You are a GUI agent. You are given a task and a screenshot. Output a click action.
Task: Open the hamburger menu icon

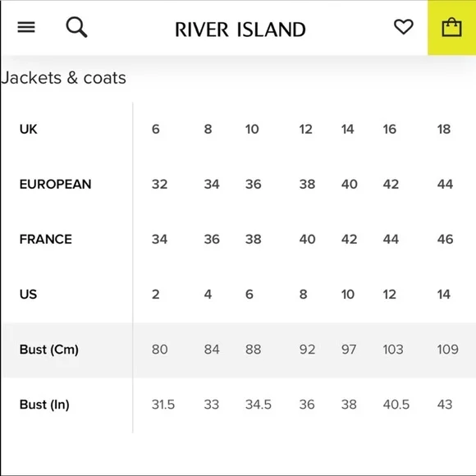point(26,27)
